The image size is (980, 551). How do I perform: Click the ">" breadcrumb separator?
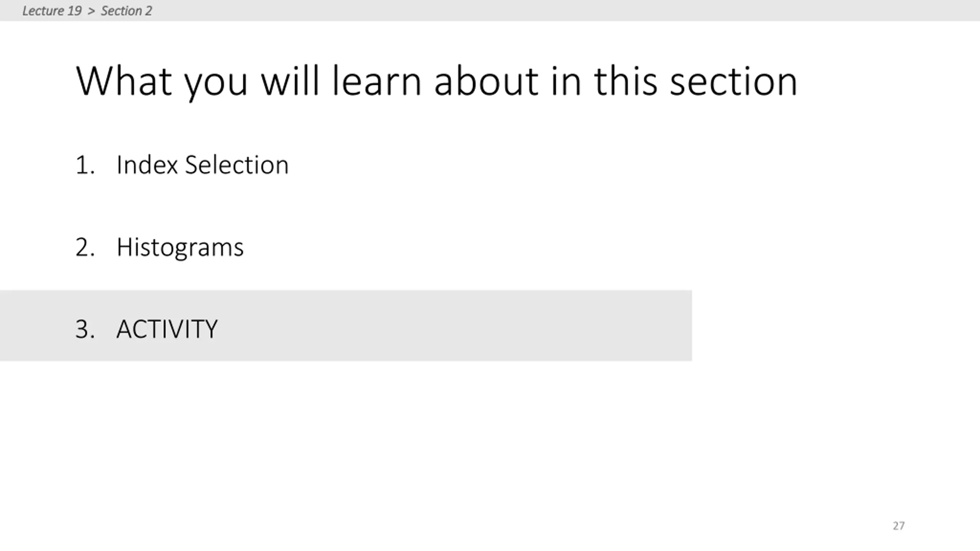pos(91,11)
